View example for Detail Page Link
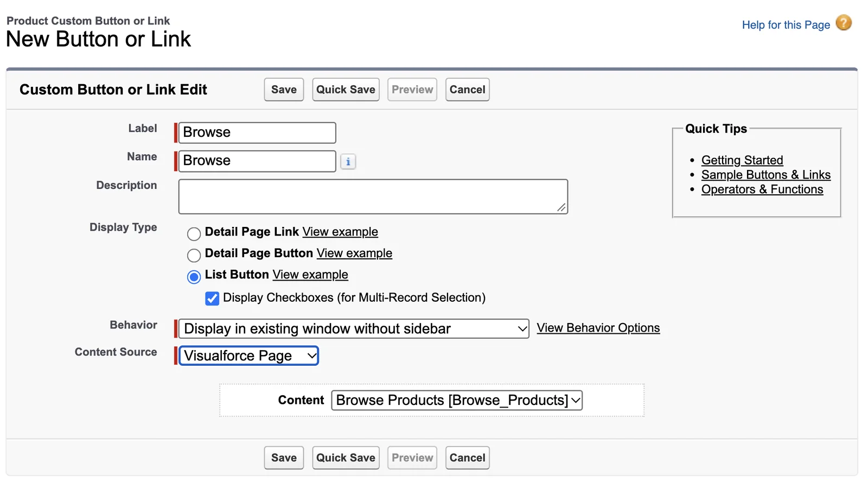Image resolution: width=868 pixels, height=495 pixels. point(340,232)
